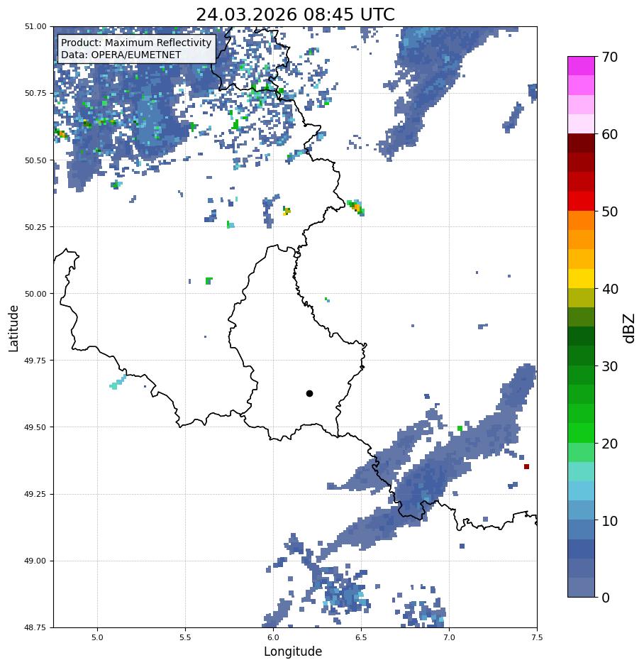Click the dark red pixel near 7.4 longitude

(526, 466)
